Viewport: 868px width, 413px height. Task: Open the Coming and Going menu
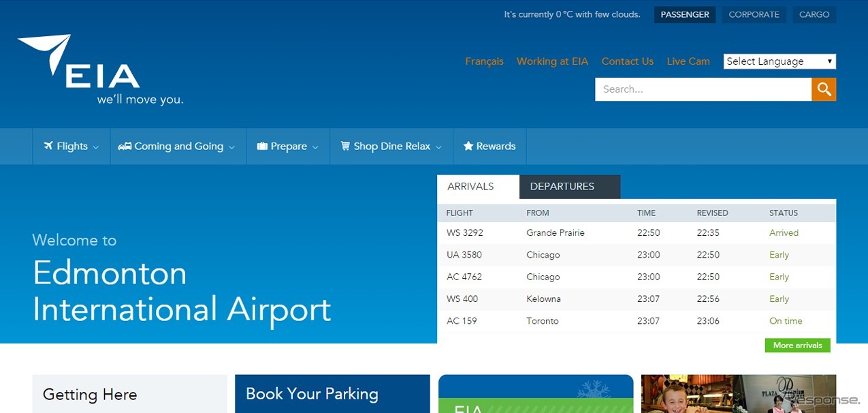tap(178, 147)
